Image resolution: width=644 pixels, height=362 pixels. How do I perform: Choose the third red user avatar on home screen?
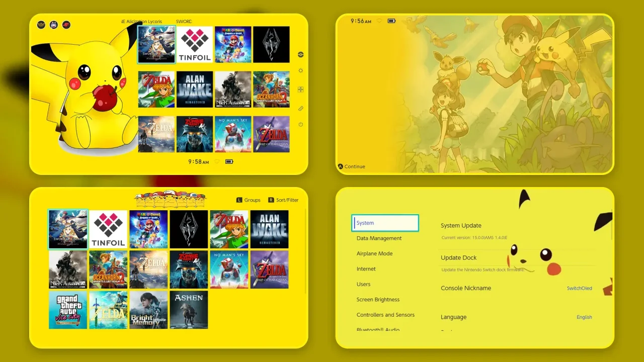click(66, 25)
